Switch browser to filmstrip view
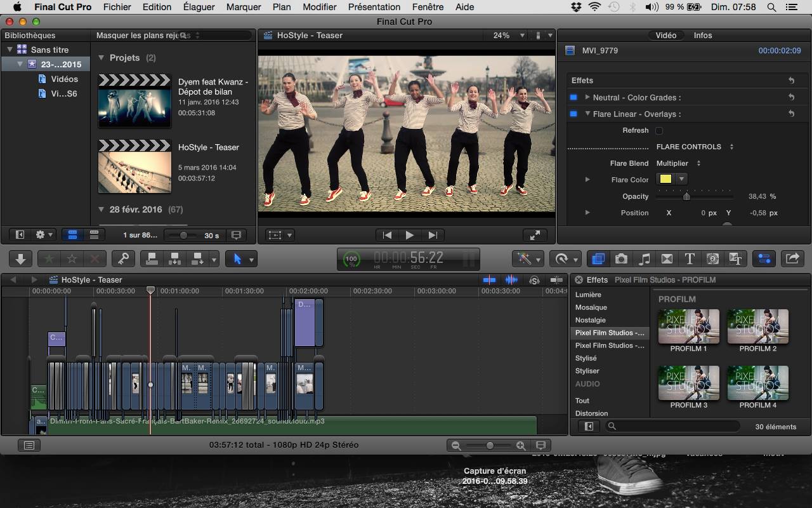The width and height of the screenshot is (812, 508). [x=72, y=235]
